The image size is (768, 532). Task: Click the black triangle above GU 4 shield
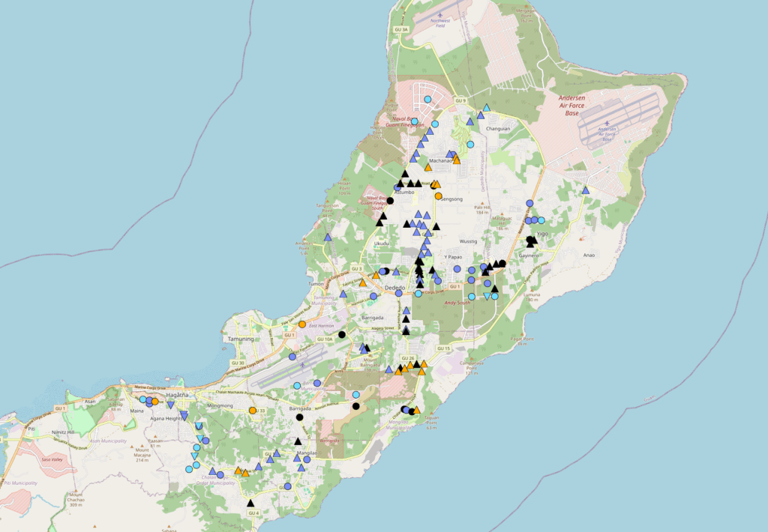[250, 503]
